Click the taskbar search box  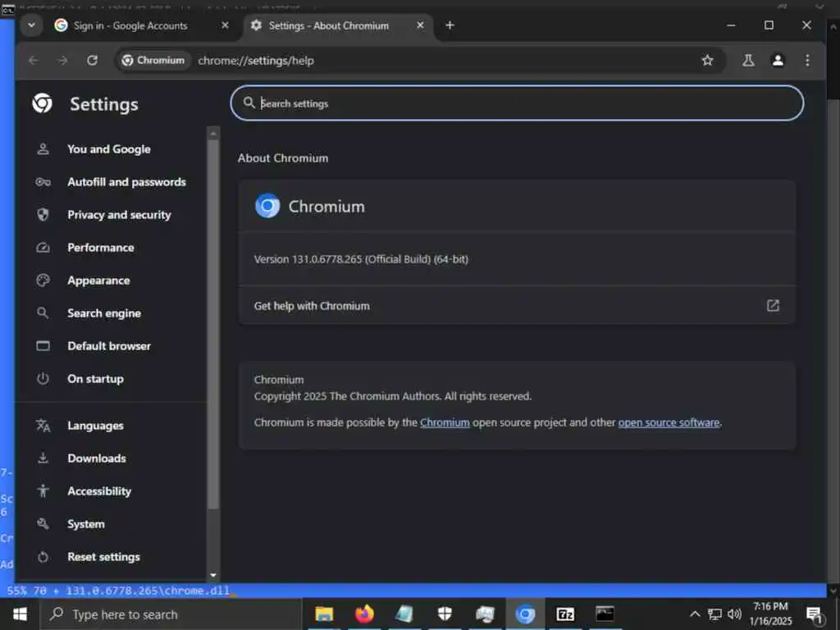(x=171, y=614)
